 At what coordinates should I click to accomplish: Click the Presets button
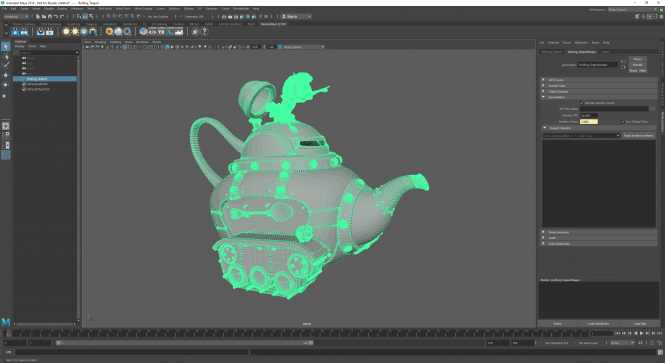pyautogui.click(x=637, y=65)
